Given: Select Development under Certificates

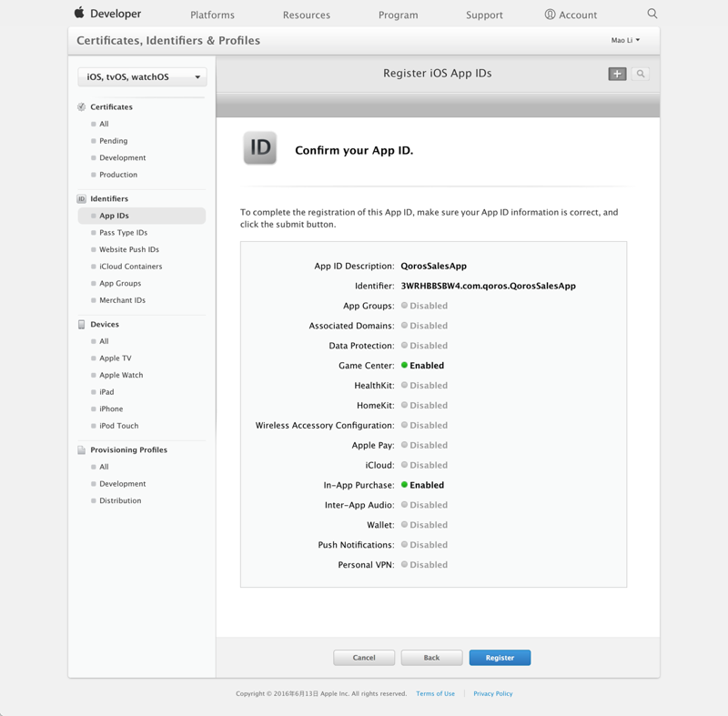Looking at the screenshot, I should [x=123, y=157].
